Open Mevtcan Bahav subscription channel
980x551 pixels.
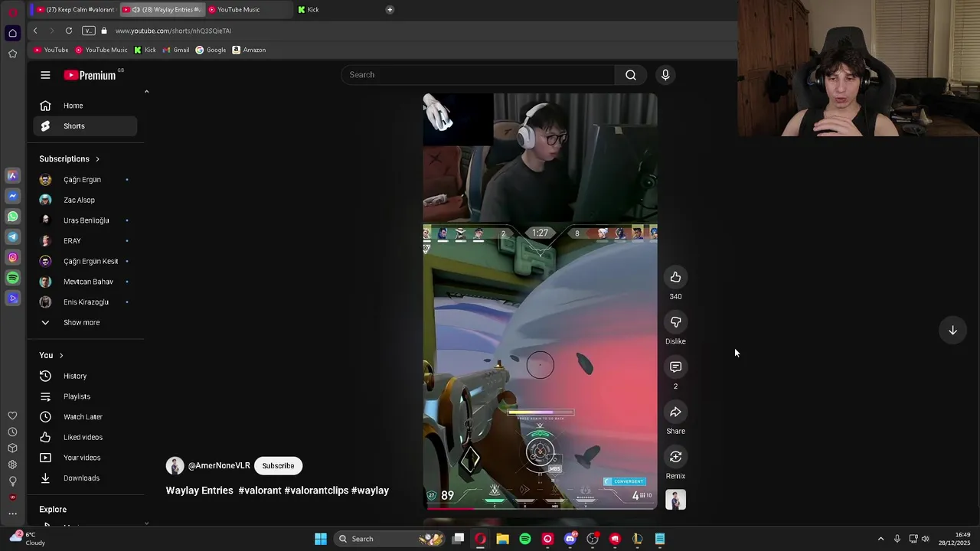coord(85,282)
